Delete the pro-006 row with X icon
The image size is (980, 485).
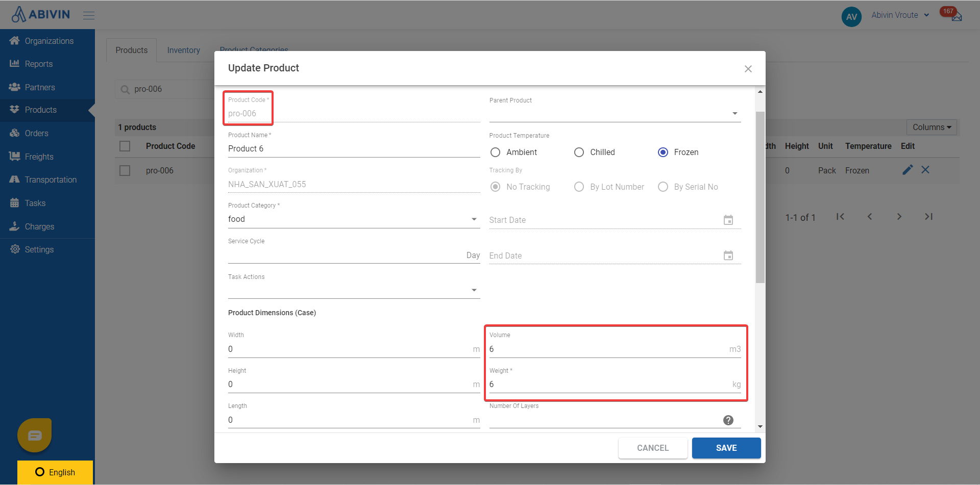925,170
